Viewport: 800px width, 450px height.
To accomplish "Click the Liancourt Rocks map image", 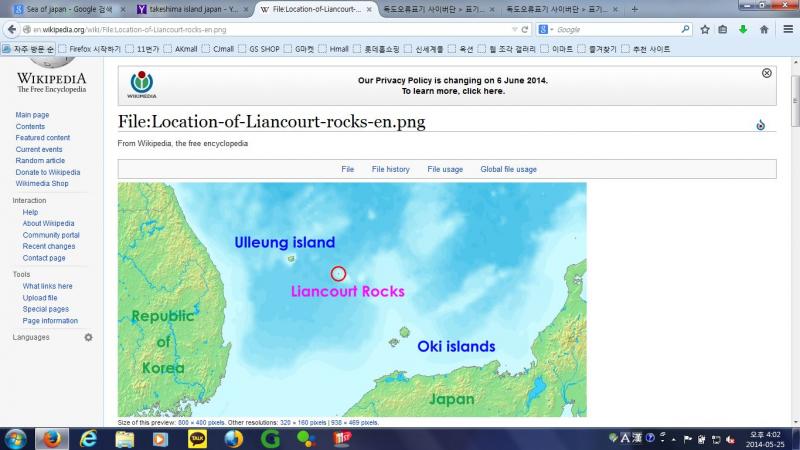I will pyautogui.click(x=352, y=299).
